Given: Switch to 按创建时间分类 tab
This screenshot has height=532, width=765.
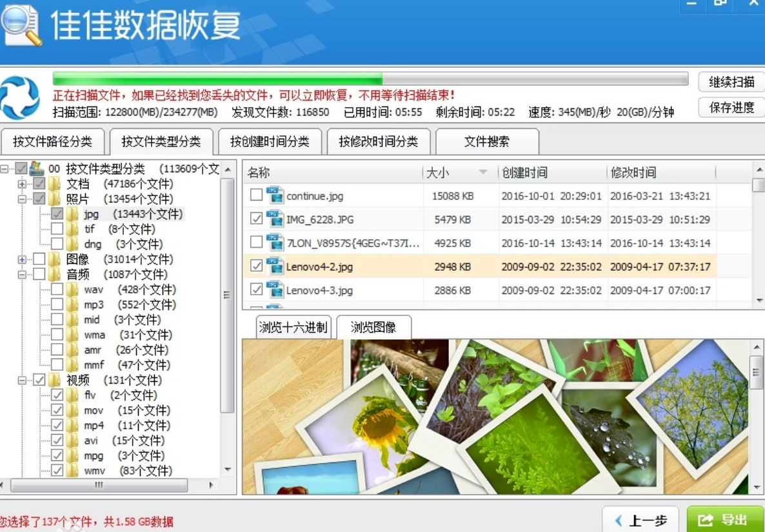Looking at the screenshot, I should (x=270, y=142).
